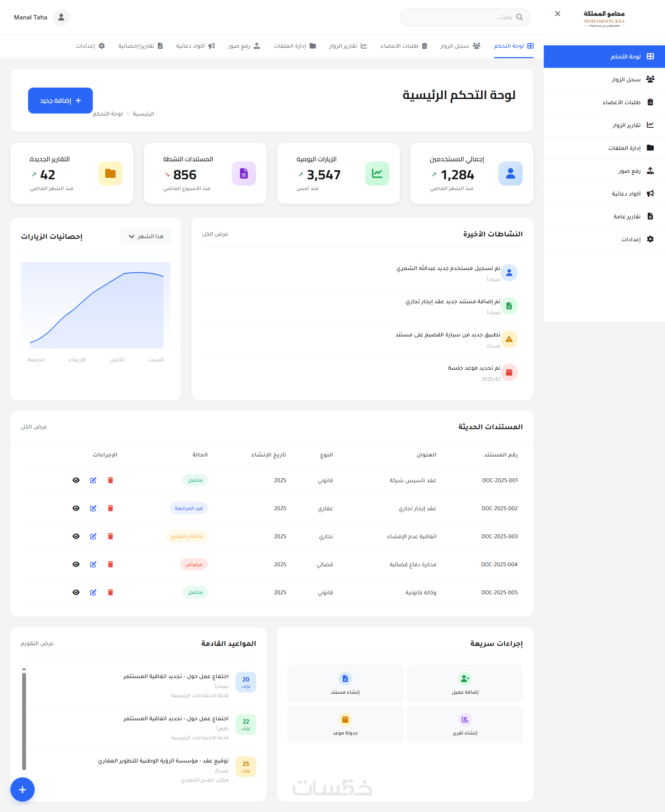The image size is (665, 812).
Task: Click the create document quick action icon
Action: pos(345,678)
